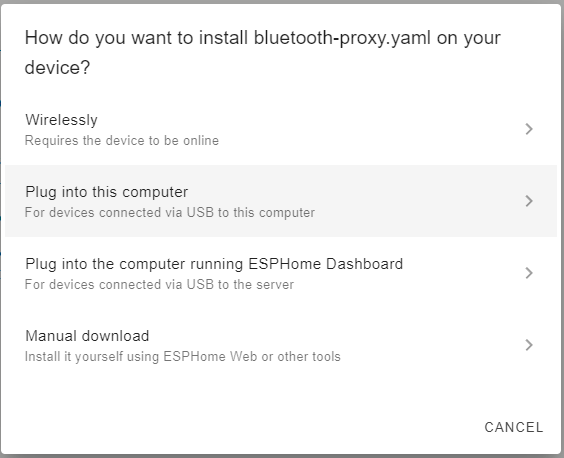564x458 pixels.
Task: Click the dialog heading about bluetooth-proxy.yaml
Action: [263, 53]
